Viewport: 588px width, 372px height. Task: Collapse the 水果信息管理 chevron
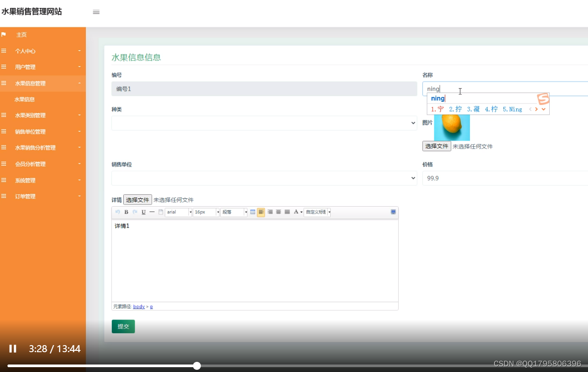pos(80,83)
